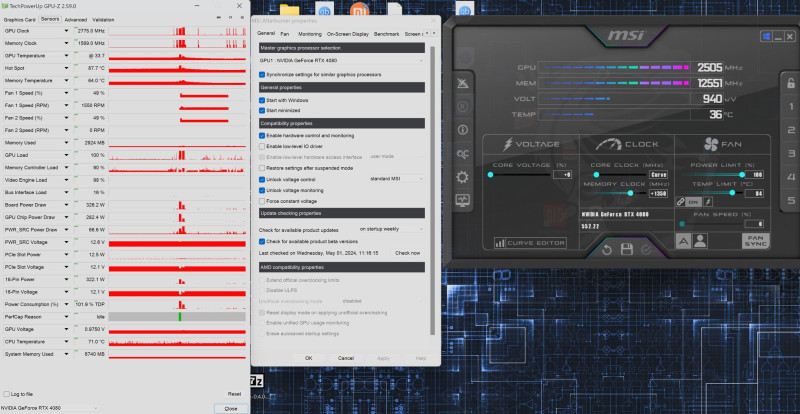Click the link power and temp limit icon
This screenshot has height=414, width=800.
(x=680, y=202)
